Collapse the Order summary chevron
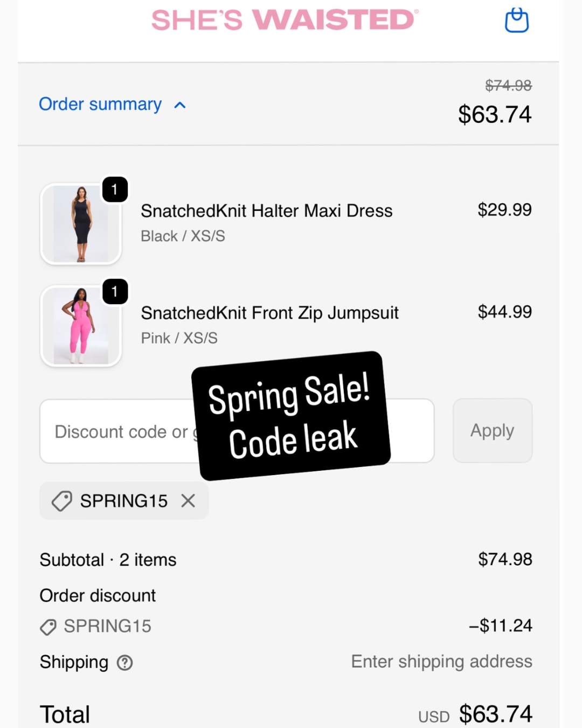 pyautogui.click(x=180, y=105)
